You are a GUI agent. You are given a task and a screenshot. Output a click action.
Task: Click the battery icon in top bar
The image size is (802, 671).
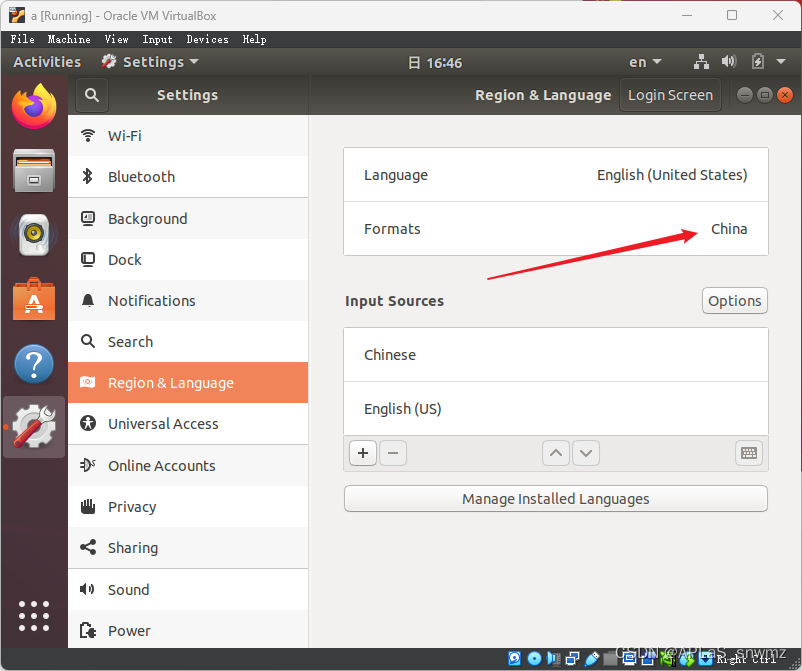(x=758, y=62)
